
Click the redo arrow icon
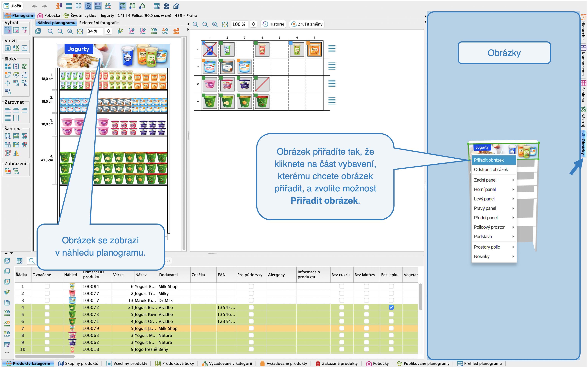(44, 6)
